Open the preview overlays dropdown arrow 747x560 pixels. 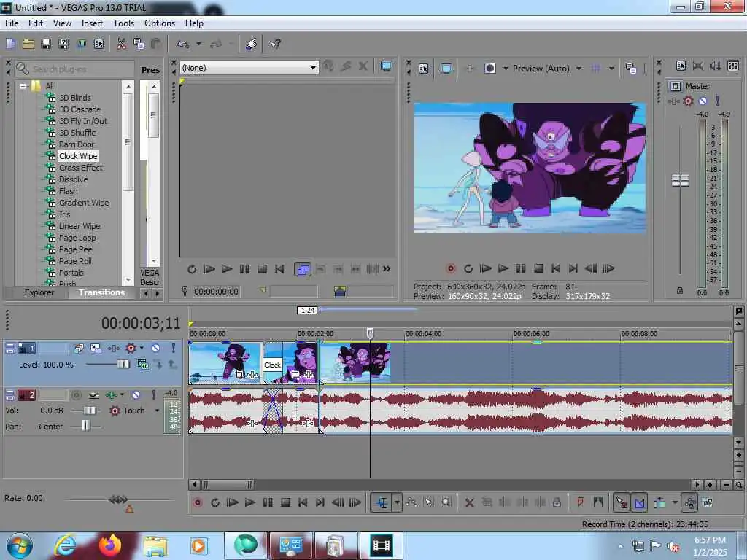click(x=611, y=69)
